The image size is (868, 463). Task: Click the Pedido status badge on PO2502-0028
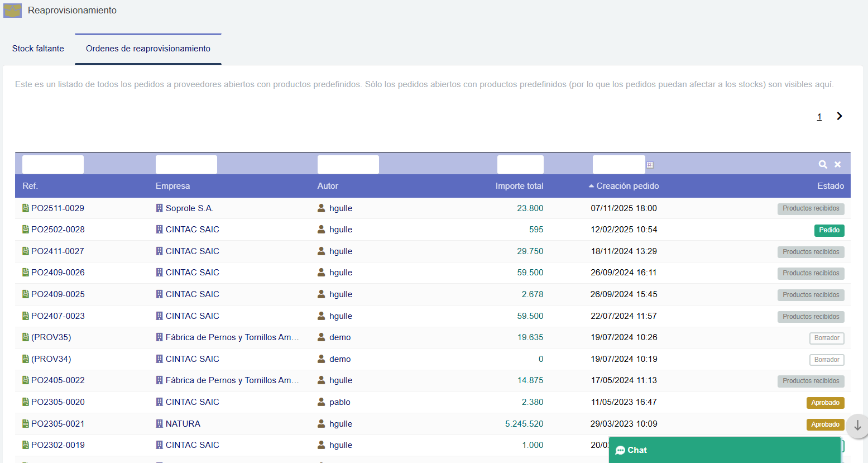coord(829,230)
